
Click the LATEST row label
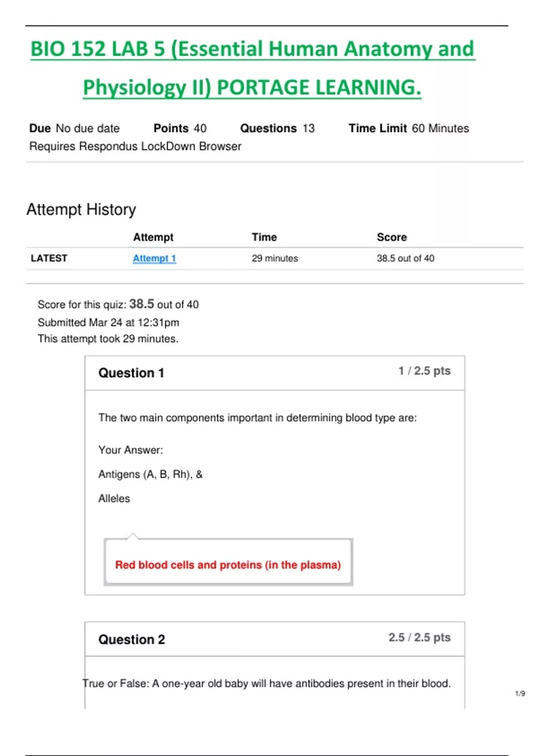pyautogui.click(x=49, y=258)
